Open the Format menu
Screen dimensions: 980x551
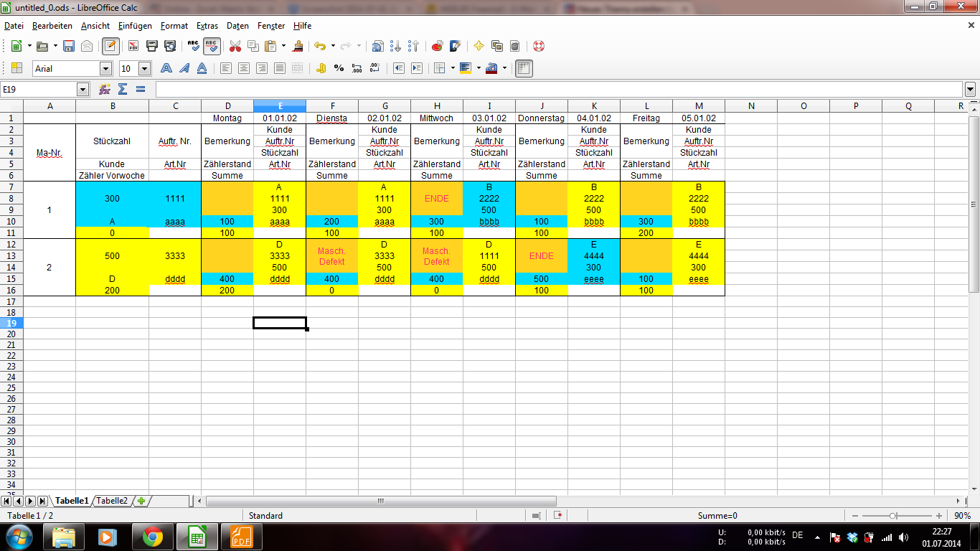point(174,26)
